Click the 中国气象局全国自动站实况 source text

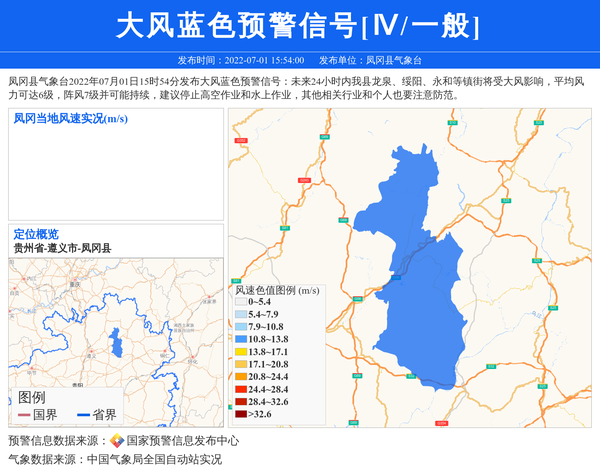click(154, 460)
